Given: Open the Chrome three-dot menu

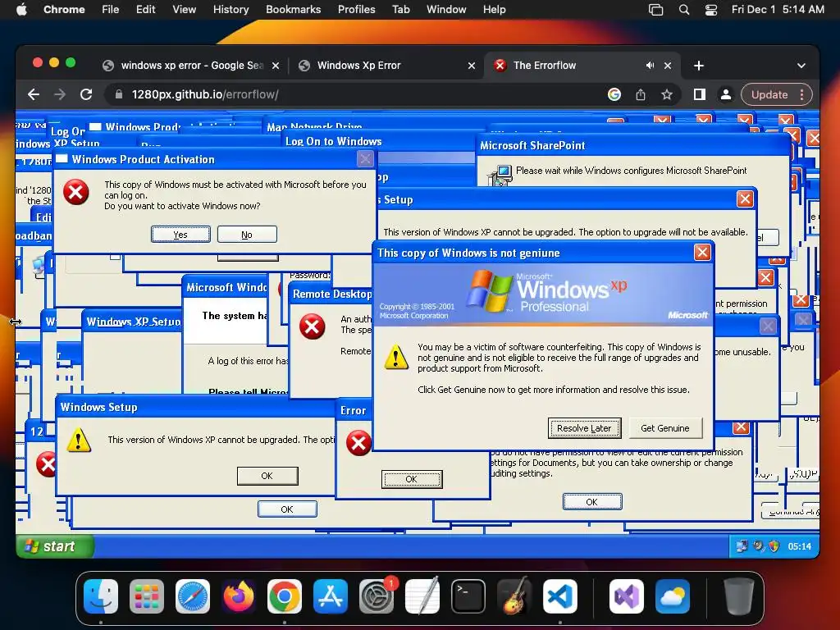Looking at the screenshot, I should [801, 94].
